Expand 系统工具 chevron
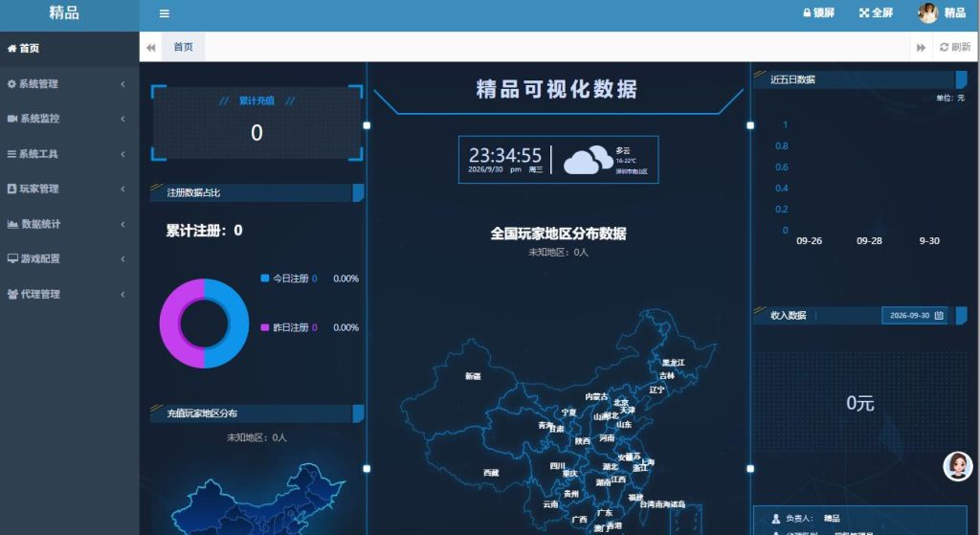The width and height of the screenshot is (980, 535). pos(122,154)
